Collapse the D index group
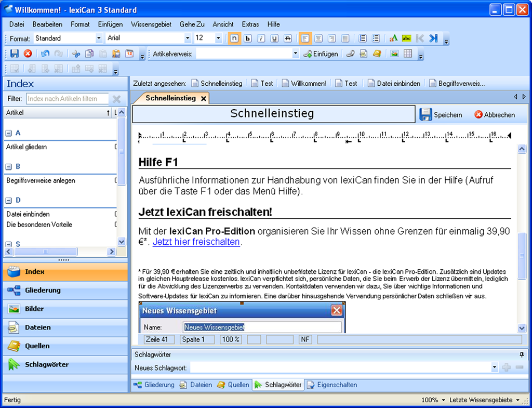Screen dimensions: 532x408 pos(8,201)
